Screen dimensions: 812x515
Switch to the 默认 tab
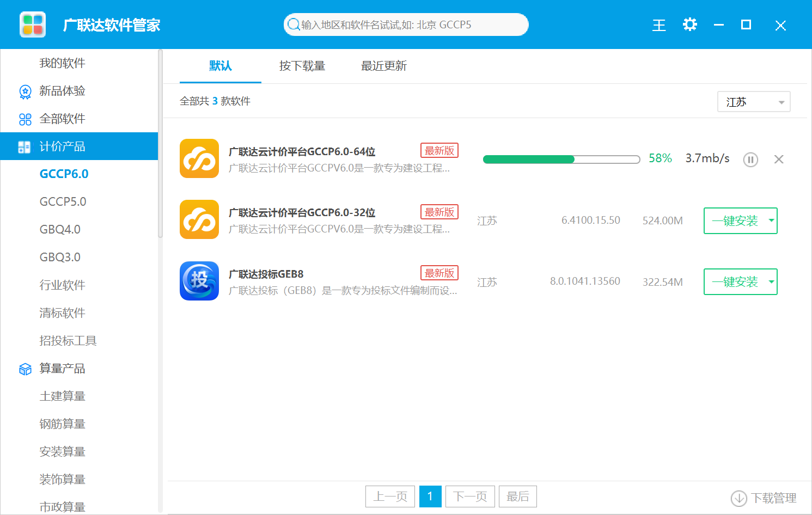[221, 66]
